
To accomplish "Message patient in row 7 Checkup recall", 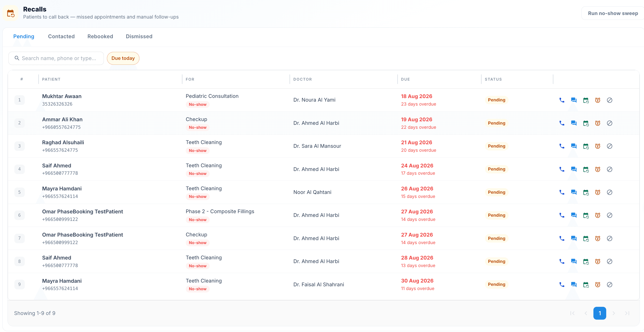I will pos(574,238).
